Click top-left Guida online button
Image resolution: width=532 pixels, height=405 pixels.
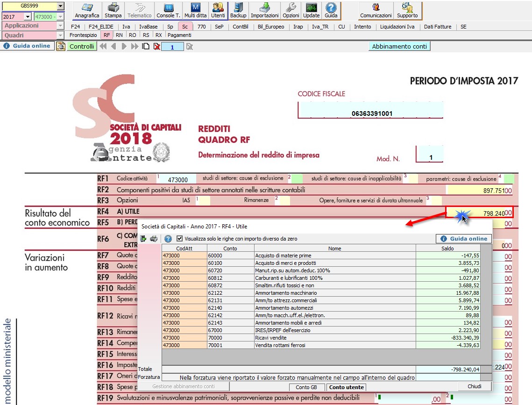point(28,46)
